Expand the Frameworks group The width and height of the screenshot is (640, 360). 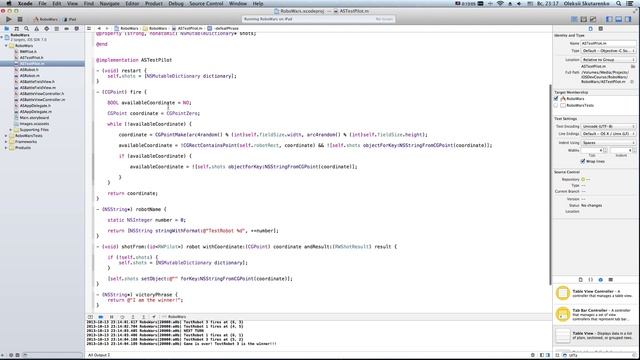click(6, 142)
